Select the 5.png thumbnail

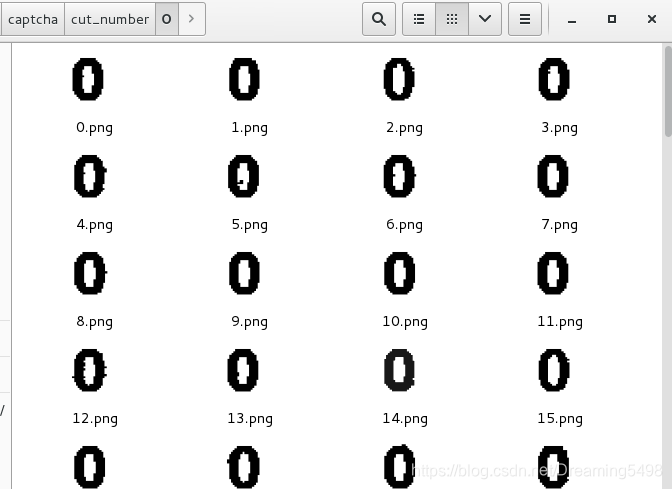tap(243, 176)
